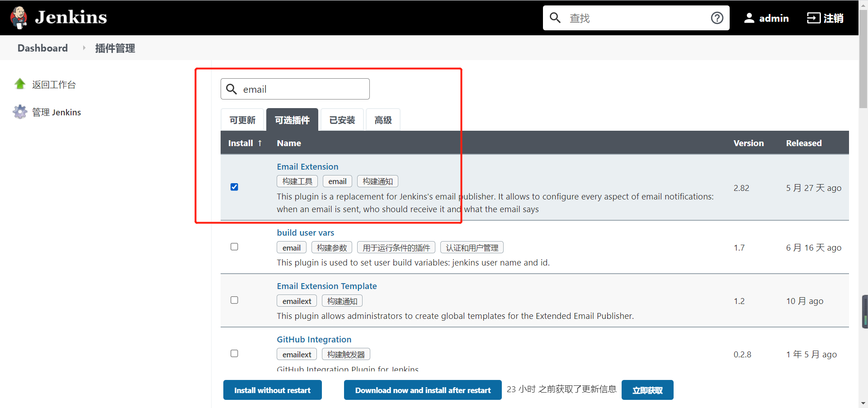Toggle the Install column sort arrow

pyautogui.click(x=260, y=143)
